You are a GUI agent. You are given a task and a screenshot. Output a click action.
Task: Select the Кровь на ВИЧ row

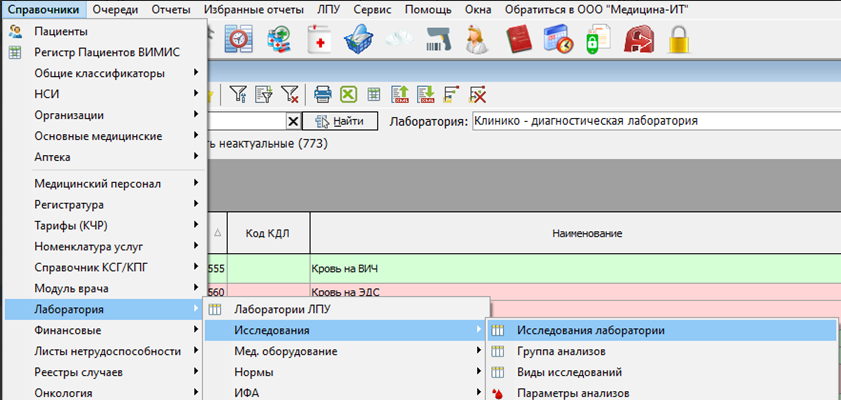(x=523, y=269)
